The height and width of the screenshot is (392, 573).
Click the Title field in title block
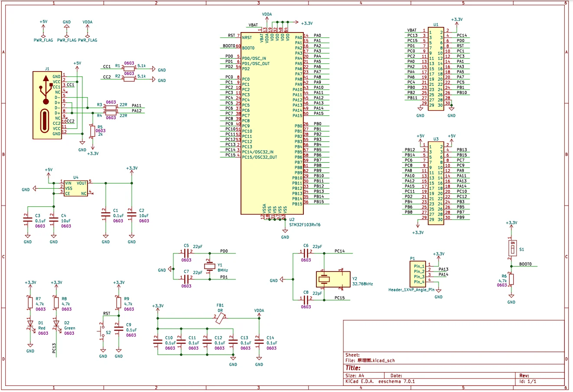tap(353, 368)
